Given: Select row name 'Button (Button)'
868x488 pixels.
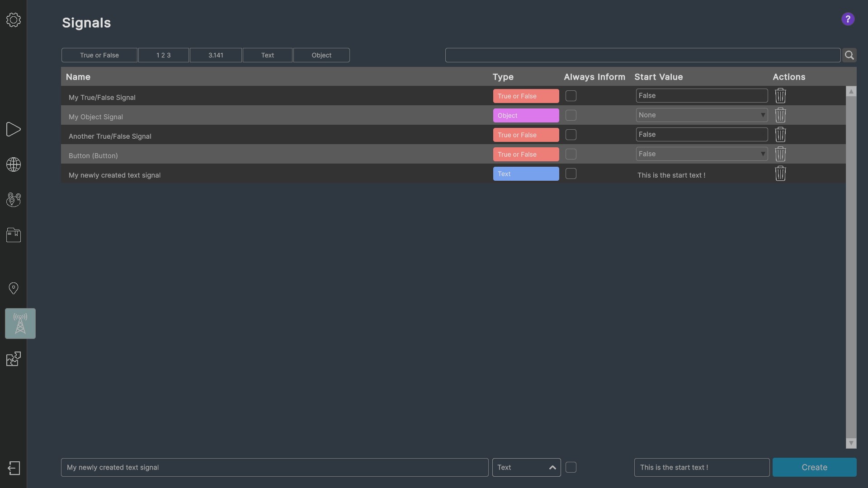Looking at the screenshot, I should pos(93,156).
